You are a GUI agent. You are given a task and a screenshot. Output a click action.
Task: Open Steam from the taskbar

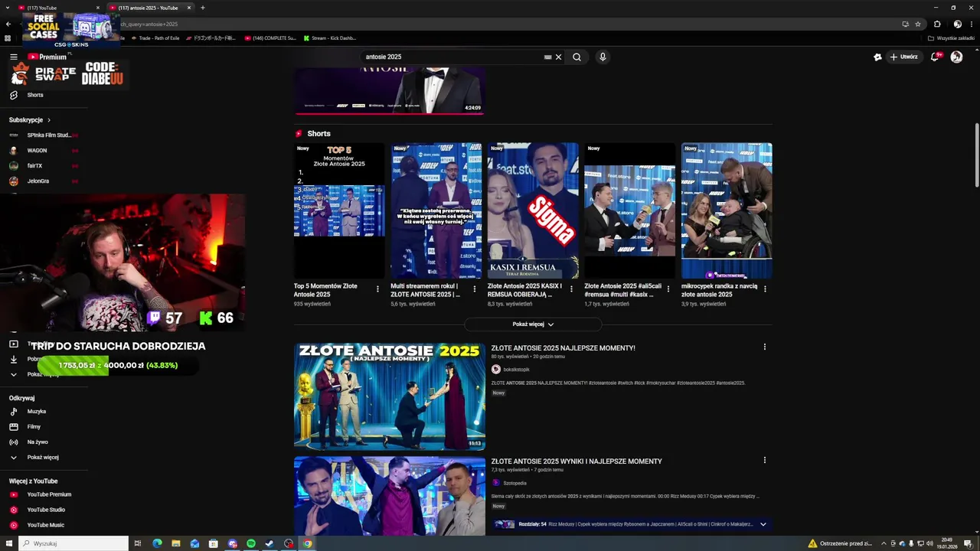pyautogui.click(x=269, y=543)
